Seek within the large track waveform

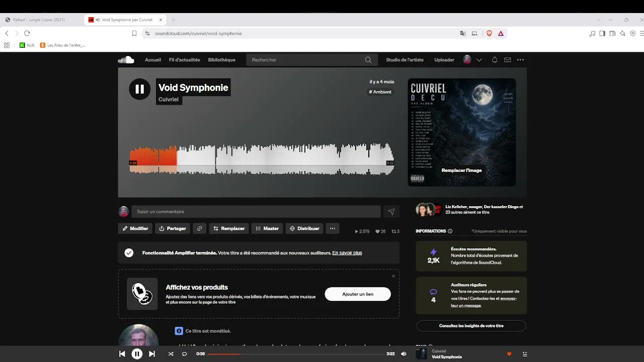click(262, 159)
